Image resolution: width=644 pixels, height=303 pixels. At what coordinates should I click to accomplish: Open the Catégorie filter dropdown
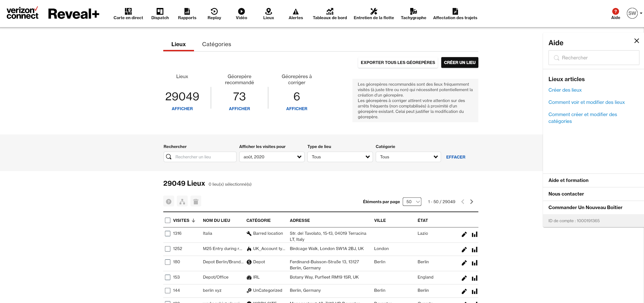point(408,157)
